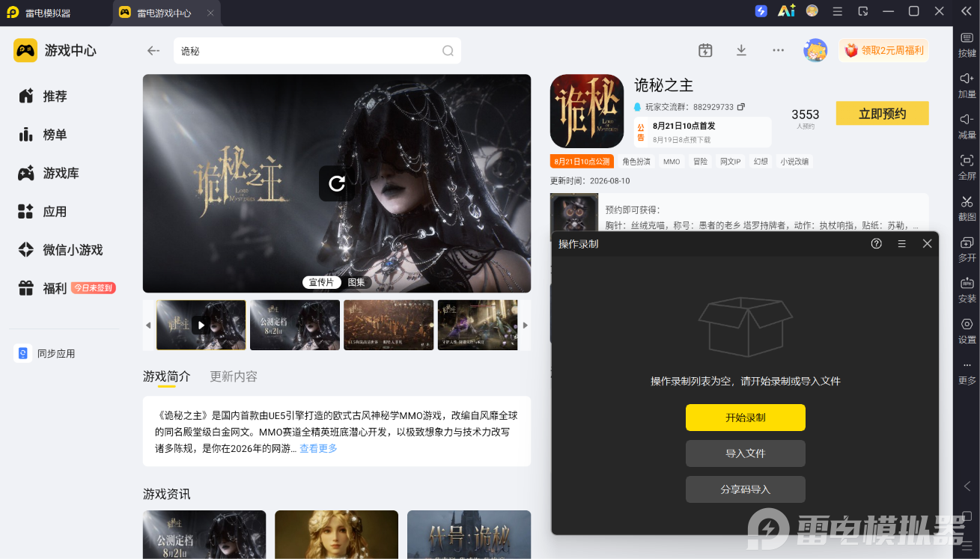
Task: Click the 冒险 tag
Action: pyautogui.click(x=700, y=162)
